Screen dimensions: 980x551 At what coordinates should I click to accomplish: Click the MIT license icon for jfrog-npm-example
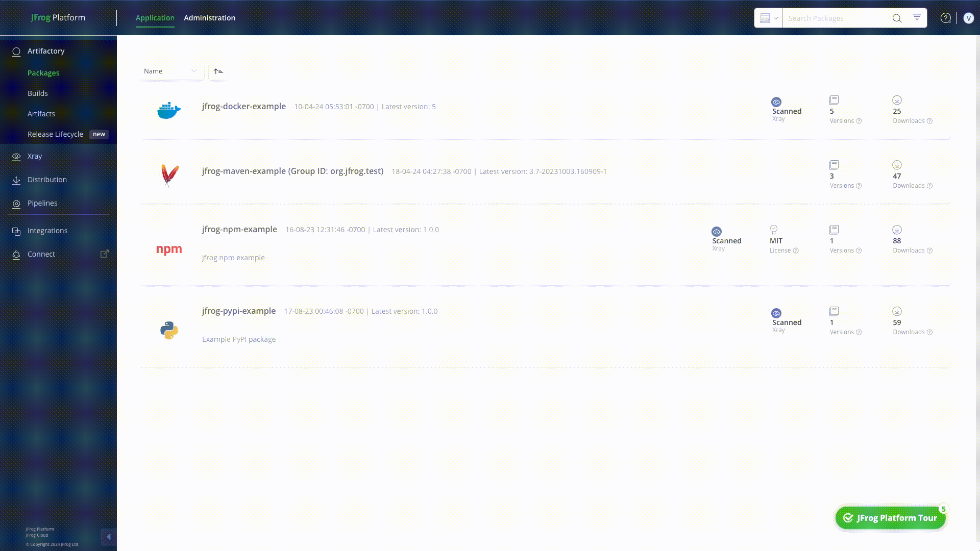[x=774, y=230]
